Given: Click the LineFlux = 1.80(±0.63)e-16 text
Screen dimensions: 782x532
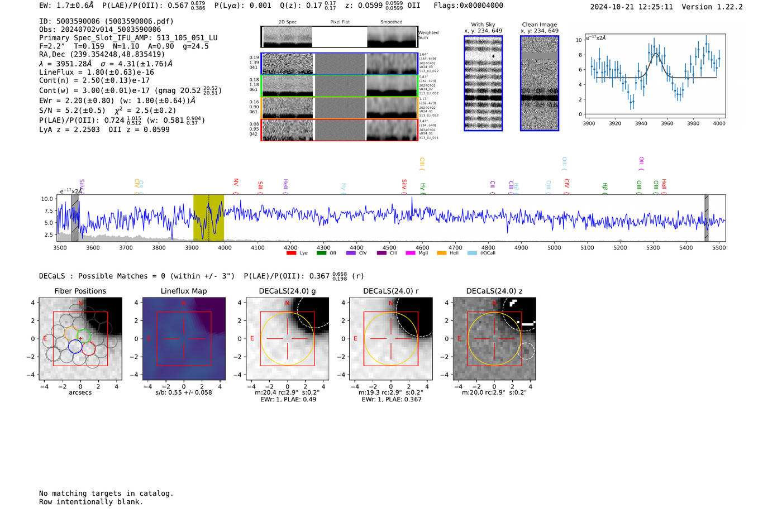Looking at the screenshot, I should coord(97,73).
